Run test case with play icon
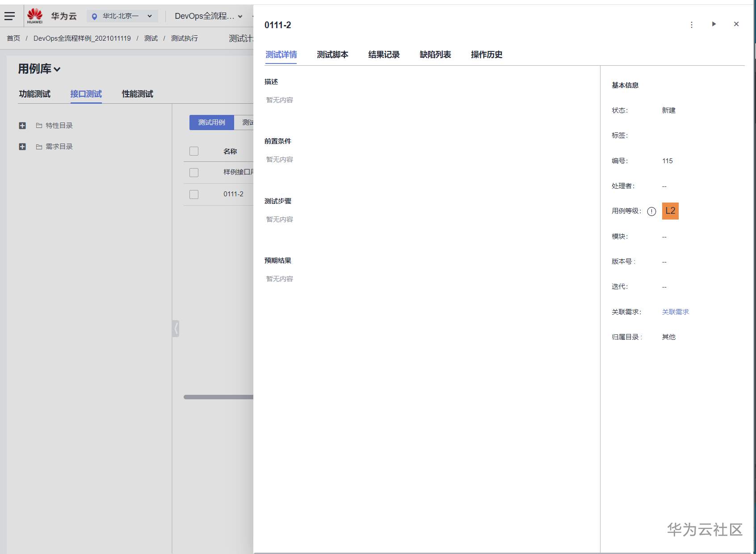Viewport: 756px width, 554px height. tap(714, 24)
